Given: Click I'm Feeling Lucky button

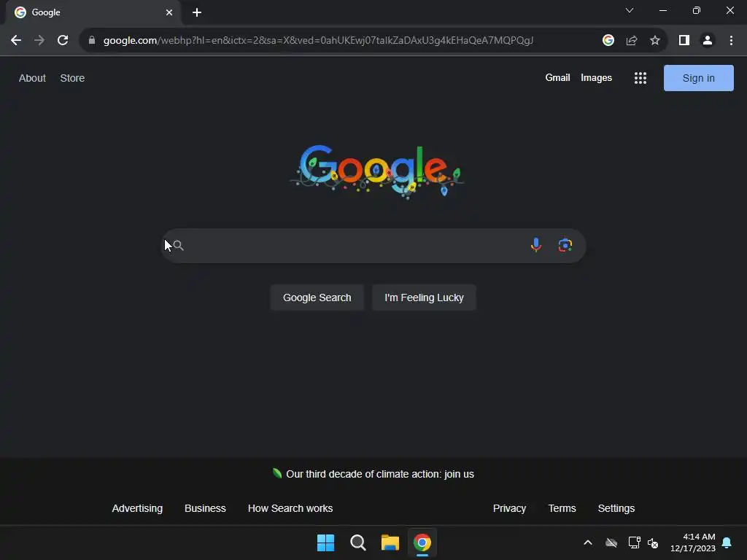Looking at the screenshot, I should (424, 297).
